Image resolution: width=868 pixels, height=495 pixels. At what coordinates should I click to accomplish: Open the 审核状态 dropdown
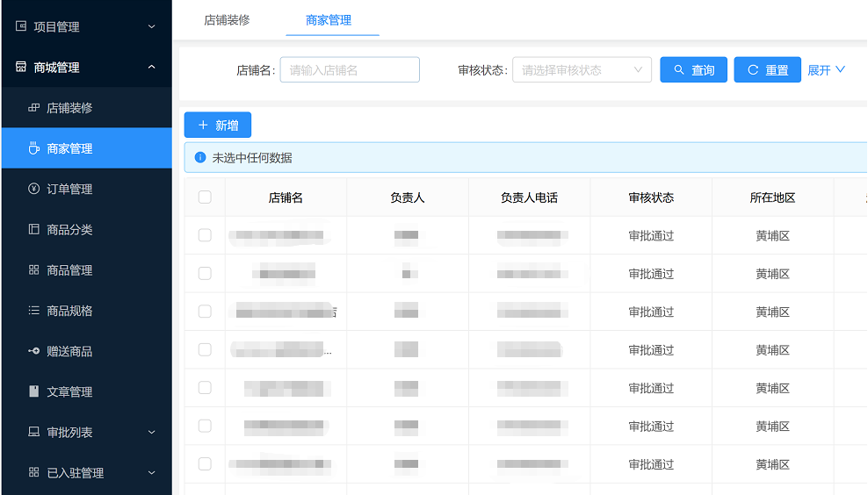(x=582, y=70)
